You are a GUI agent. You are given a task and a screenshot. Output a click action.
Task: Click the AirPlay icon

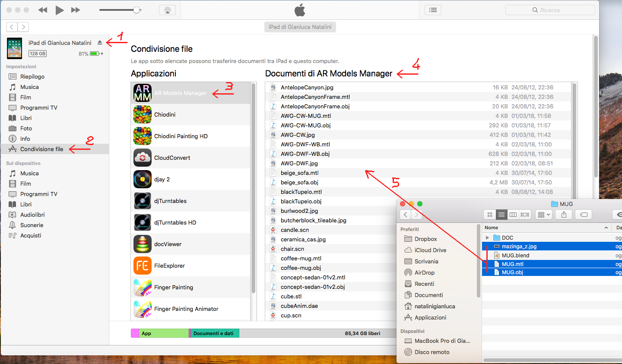point(167,10)
